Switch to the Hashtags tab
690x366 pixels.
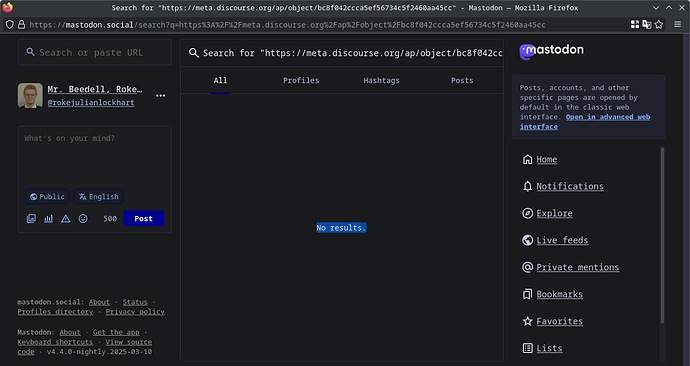382,81
